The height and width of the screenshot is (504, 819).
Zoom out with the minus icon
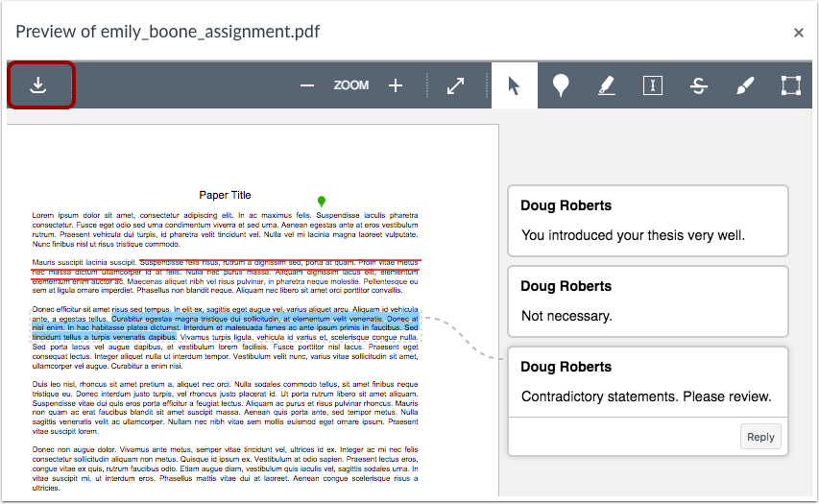(x=307, y=85)
